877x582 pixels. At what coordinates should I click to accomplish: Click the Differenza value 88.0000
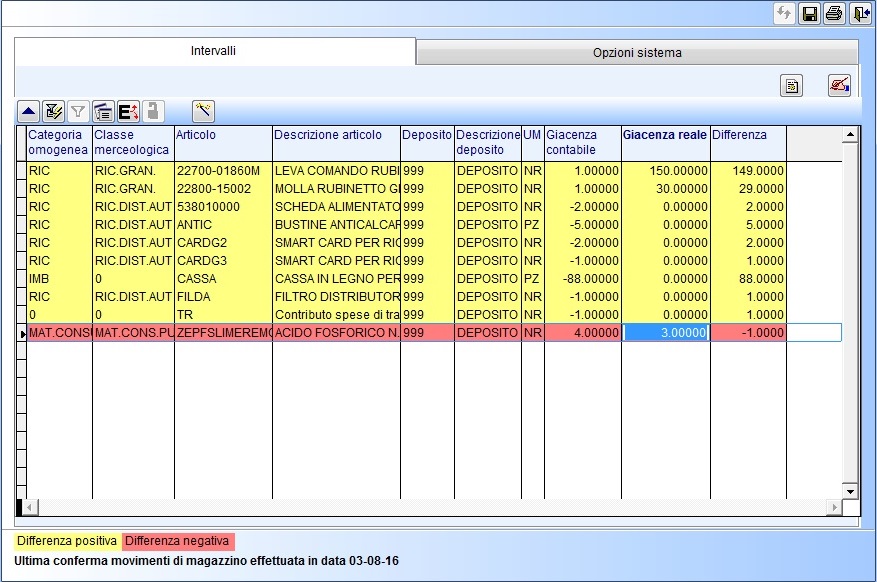[748, 278]
